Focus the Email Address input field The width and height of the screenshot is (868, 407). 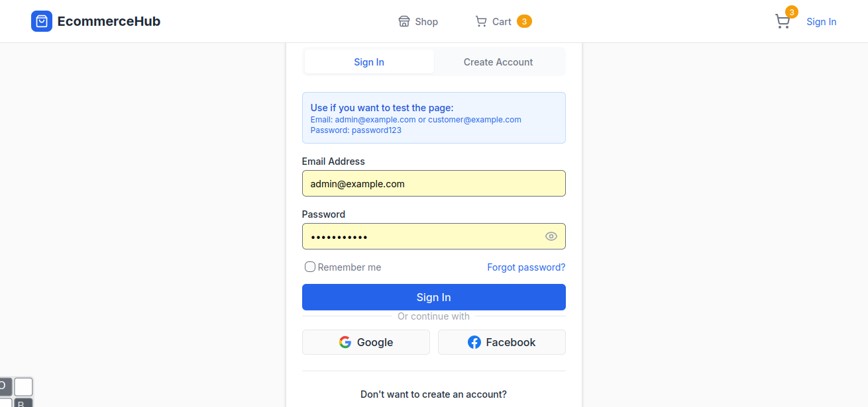click(x=433, y=183)
